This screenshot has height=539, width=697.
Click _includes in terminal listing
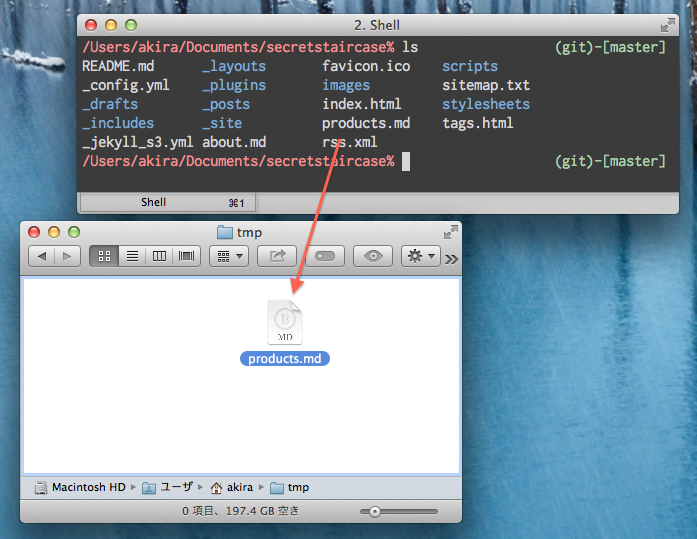point(118,123)
